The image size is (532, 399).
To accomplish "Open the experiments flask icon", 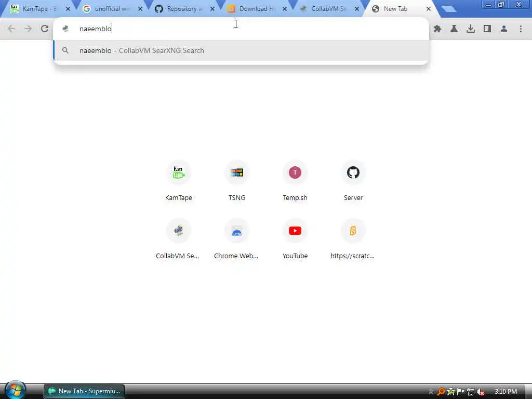I will click(454, 29).
